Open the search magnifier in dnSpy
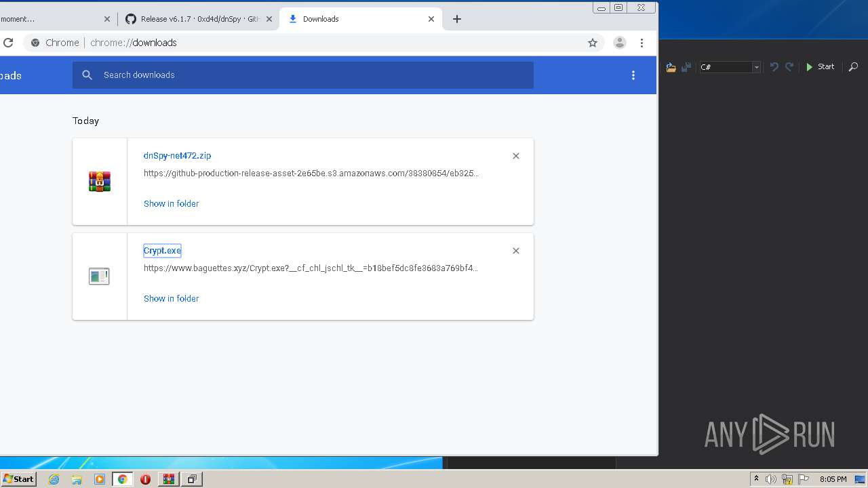This screenshot has height=488, width=868. [853, 67]
